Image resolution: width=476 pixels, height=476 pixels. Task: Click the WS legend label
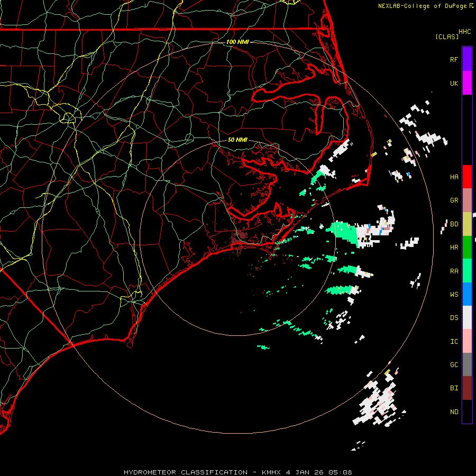(454, 295)
